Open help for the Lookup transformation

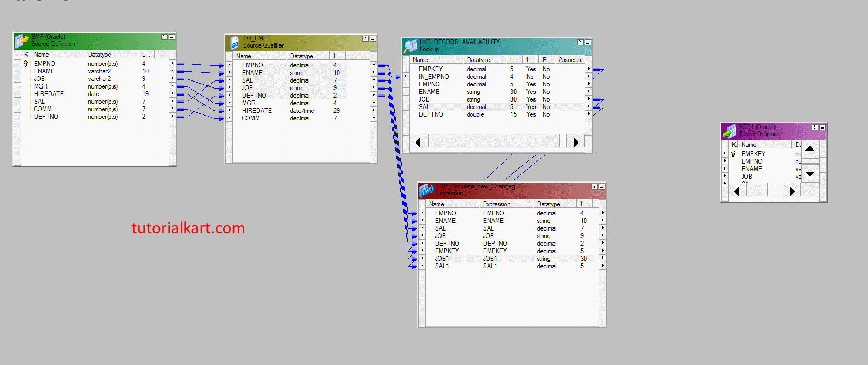pyautogui.click(x=580, y=42)
